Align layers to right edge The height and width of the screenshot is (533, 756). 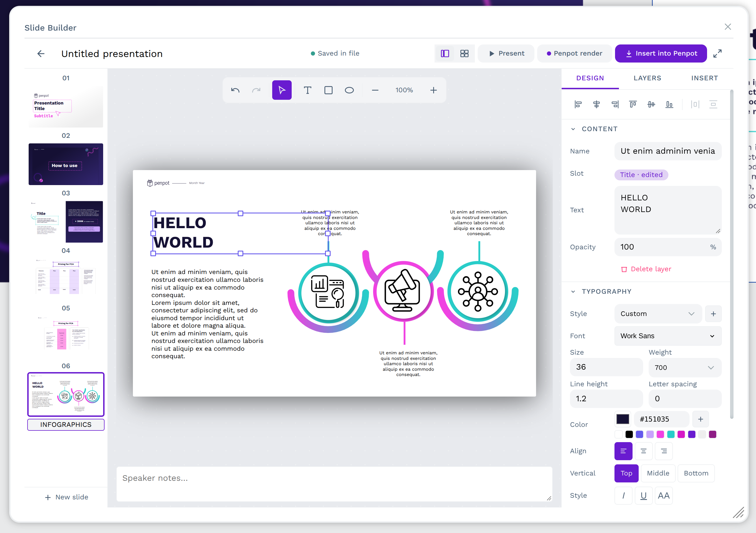615,104
